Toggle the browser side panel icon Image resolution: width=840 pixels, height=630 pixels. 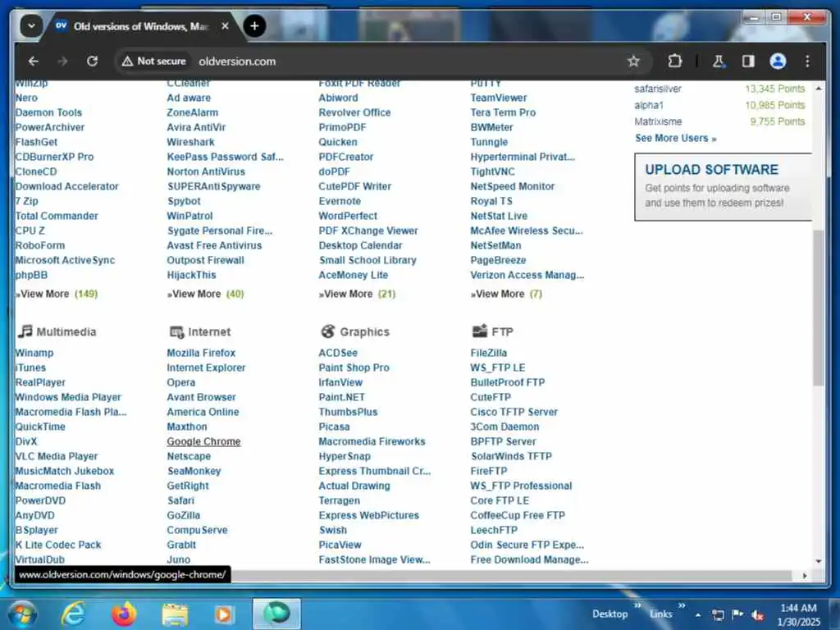(x=748, y=62)
